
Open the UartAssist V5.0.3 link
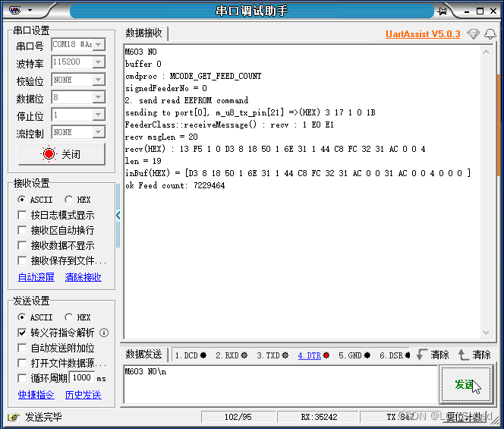tap(423, 34)
